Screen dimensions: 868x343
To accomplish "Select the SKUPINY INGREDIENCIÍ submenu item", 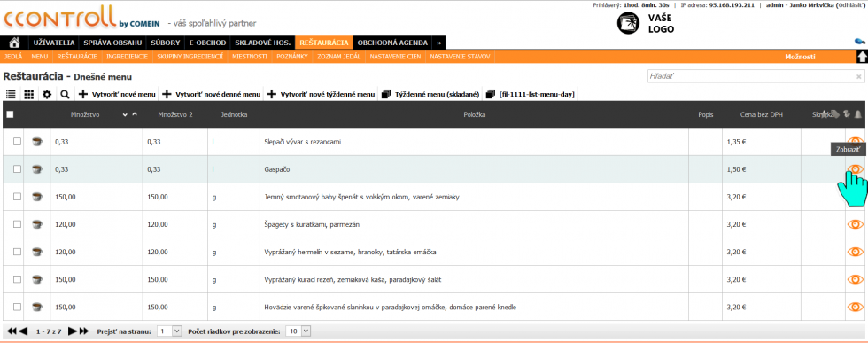I will [x=190, y=57].
